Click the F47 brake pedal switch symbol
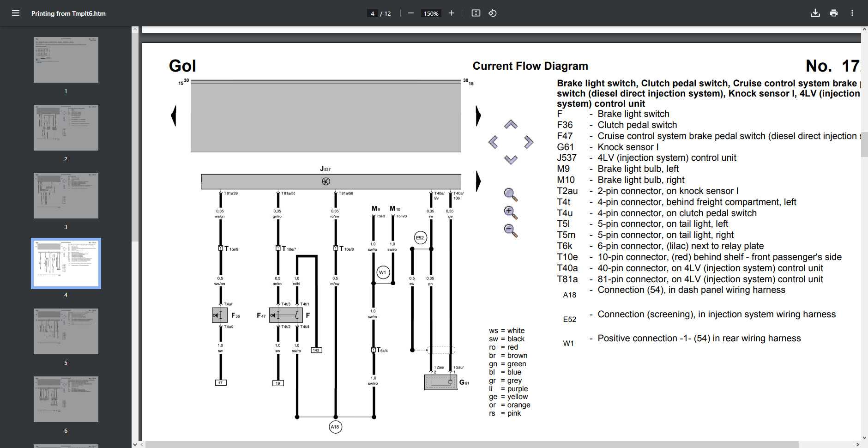 [x=286, y=315]
